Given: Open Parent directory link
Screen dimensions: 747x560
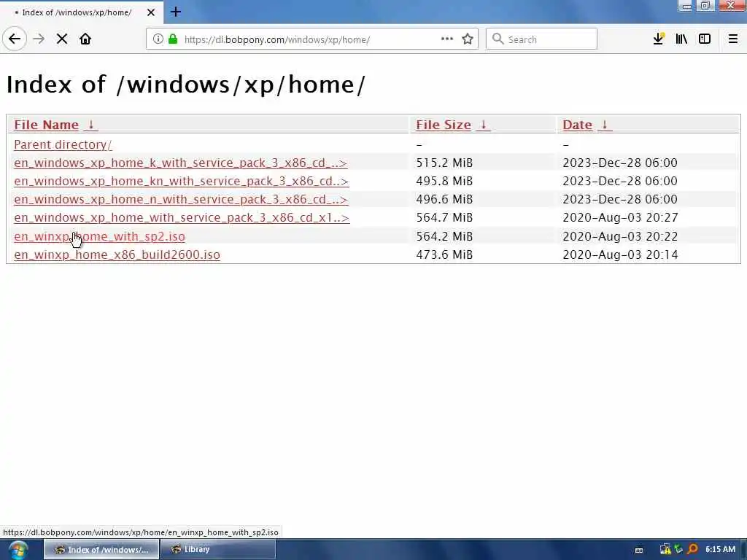Looking at the screenshot, I should pos(63,145).
